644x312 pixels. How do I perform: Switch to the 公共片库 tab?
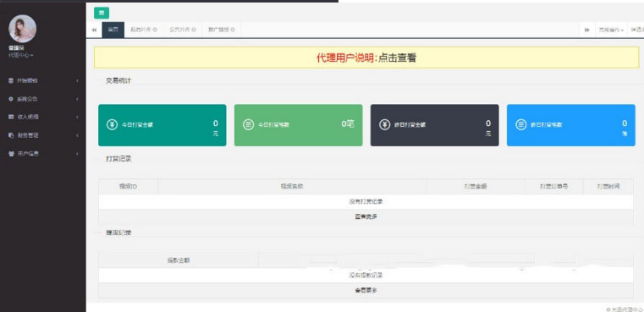pos(182,30)
